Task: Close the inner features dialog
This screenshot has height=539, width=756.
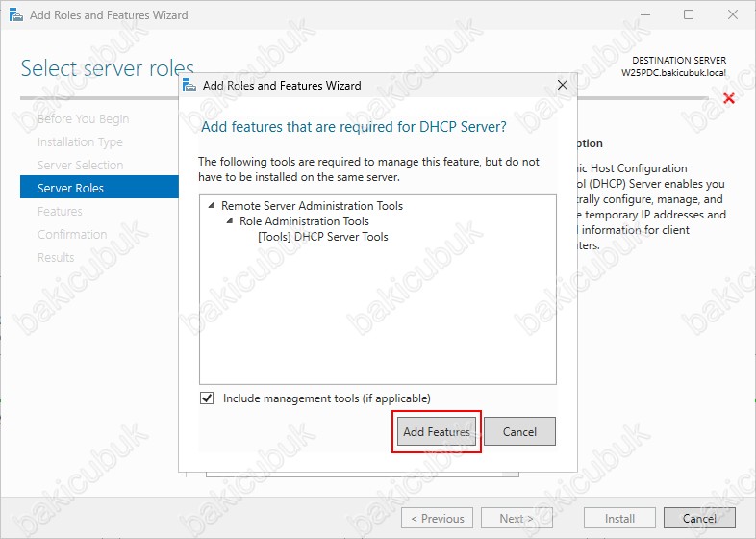Action: tap(562, 85)
